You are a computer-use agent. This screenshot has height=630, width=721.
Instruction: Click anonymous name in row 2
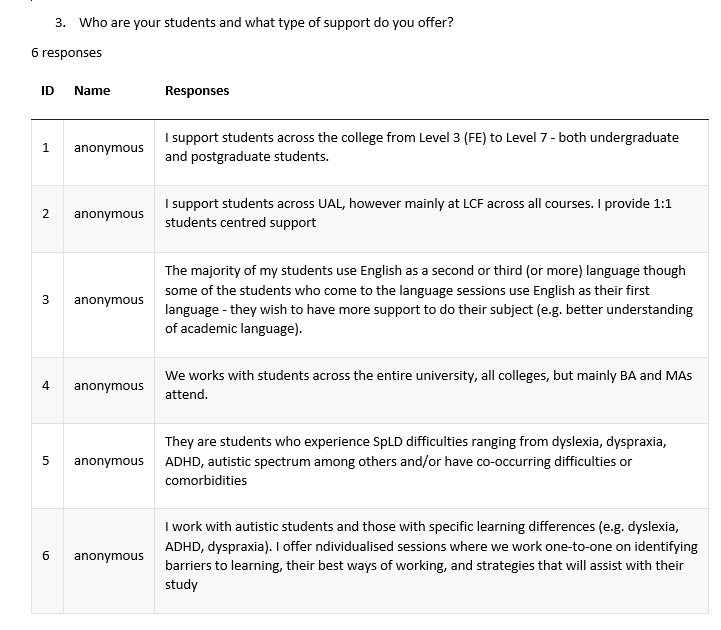pos(109,214)
